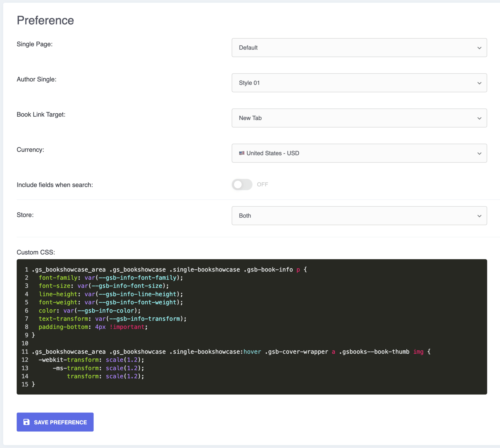Click the OFF label beside the toggle

(262, 184)
